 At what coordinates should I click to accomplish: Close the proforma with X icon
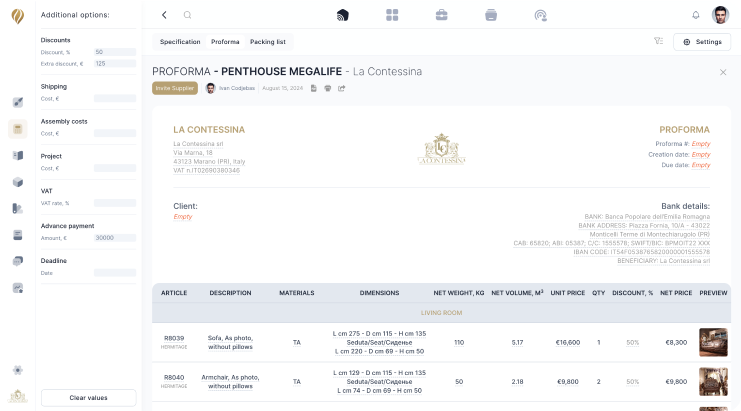(x=723, y=72)
